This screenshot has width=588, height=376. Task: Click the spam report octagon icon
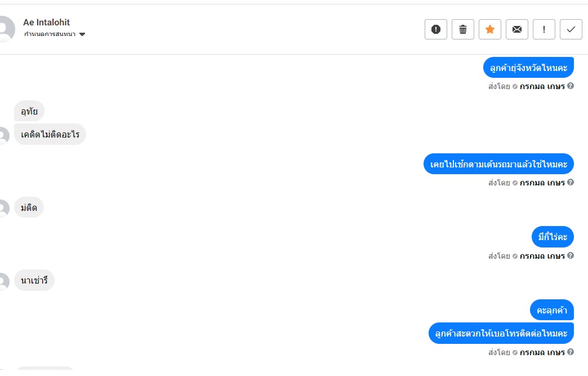(435, 29)
